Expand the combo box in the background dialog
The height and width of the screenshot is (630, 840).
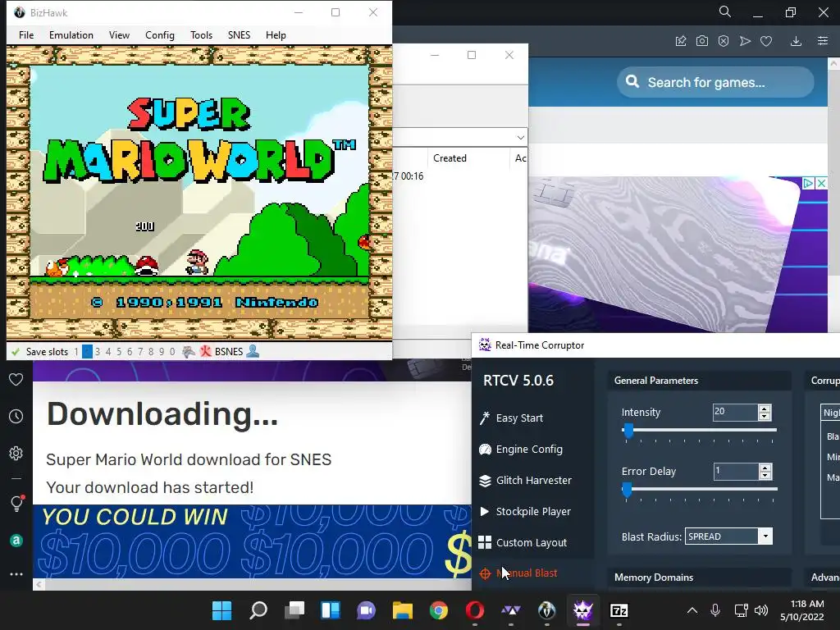pyautogui.click(x=520, y=137)
